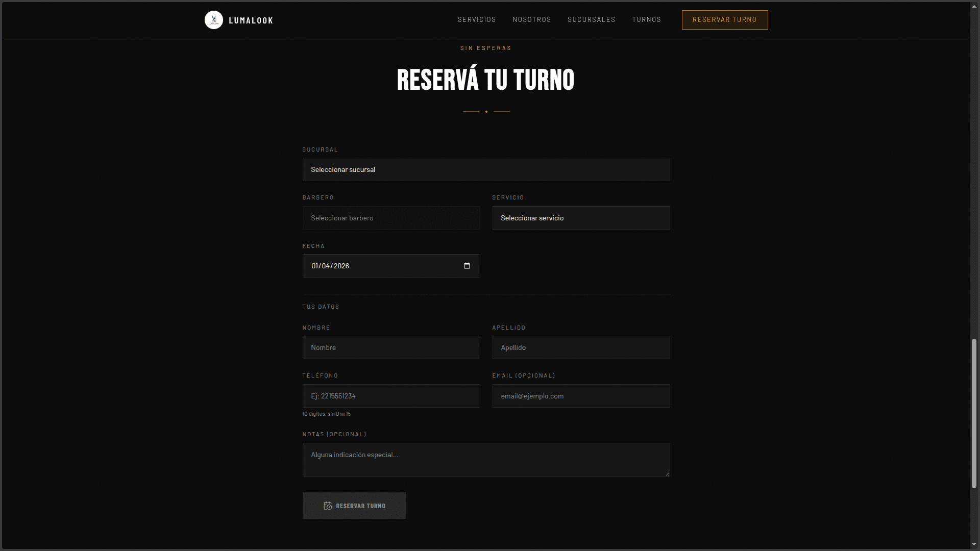Submit the form with Reservar Turno button
The image size is (980, 551).
(x=354, y=506)
